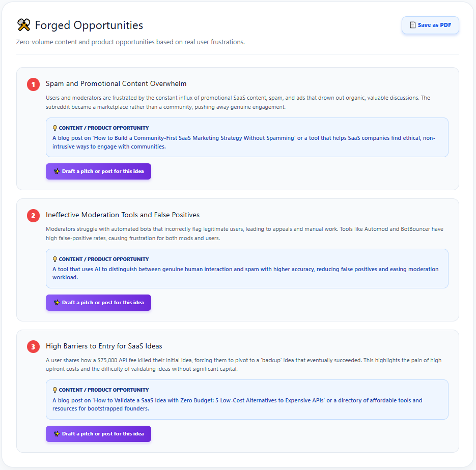
Task: Click the Ineffective Moderation Tools and False Positives title
Action: pos(123,215)
